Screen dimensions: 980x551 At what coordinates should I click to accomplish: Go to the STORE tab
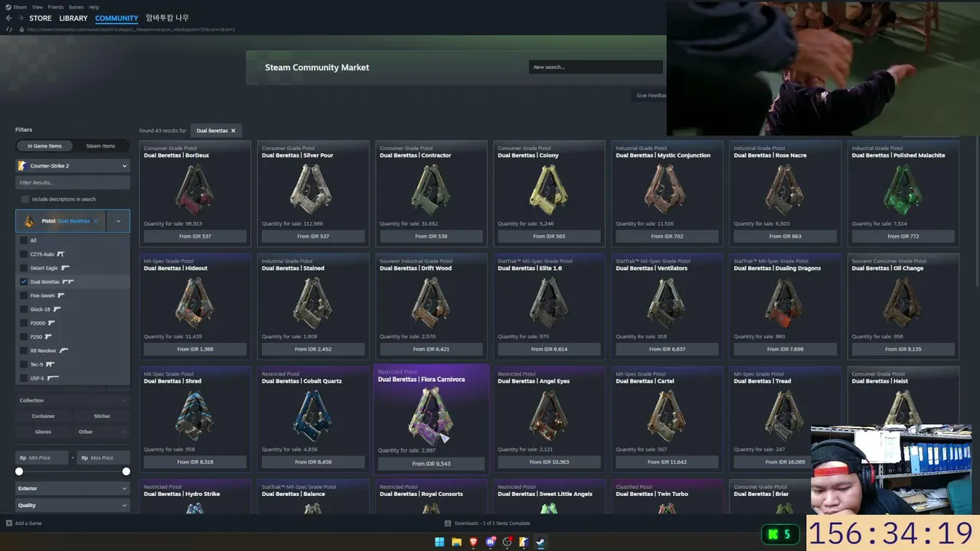point(41,18)
